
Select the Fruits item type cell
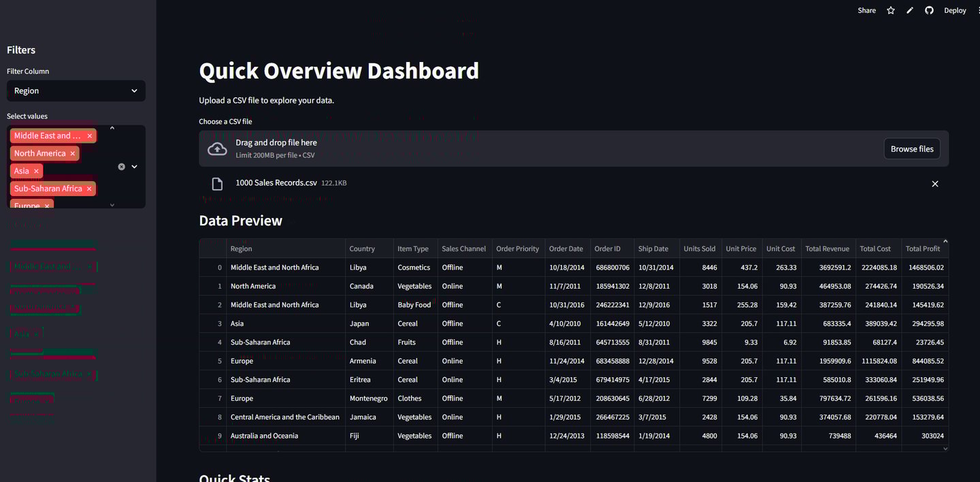point(416,342)
